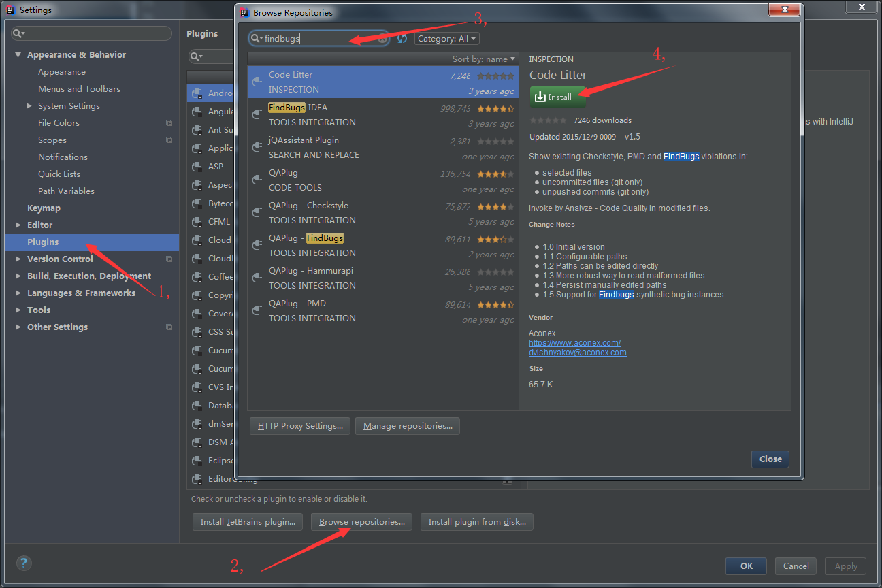Select Path Variables in the settings tree
The width and height of the screenshot is (882, 588).
click(66, 191)
